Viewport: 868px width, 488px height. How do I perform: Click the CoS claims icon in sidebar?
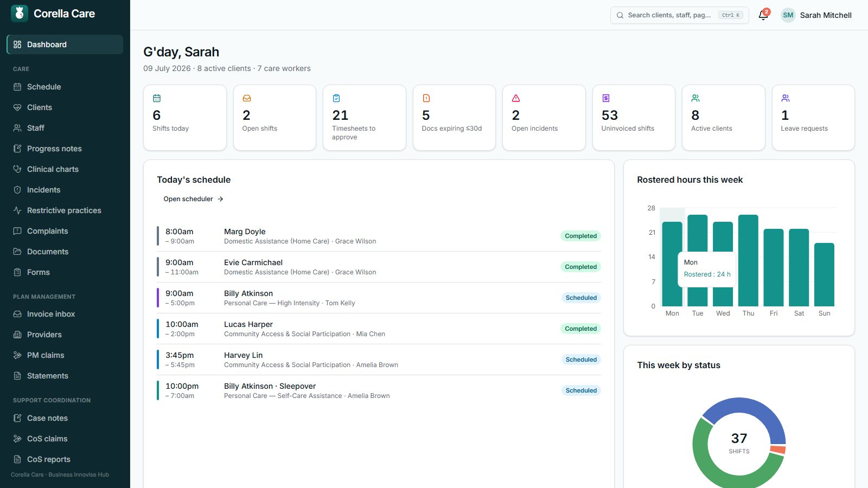[x=17, y=439]
